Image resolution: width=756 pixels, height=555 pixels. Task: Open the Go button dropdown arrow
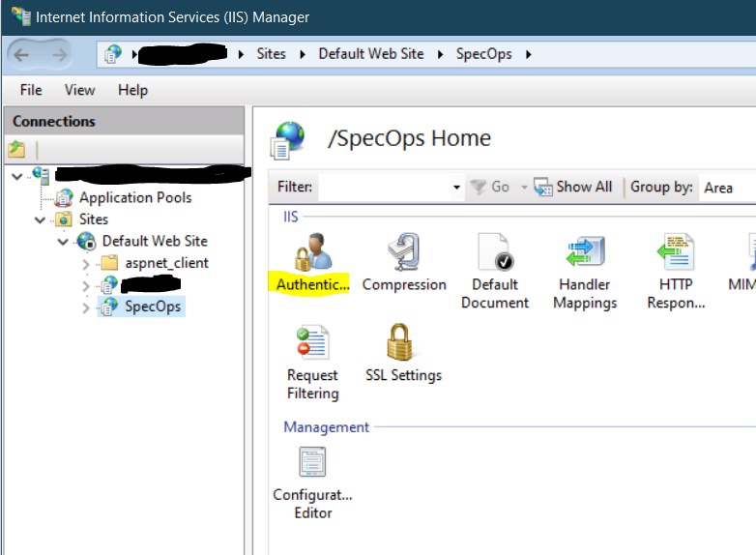pos(524,187)
